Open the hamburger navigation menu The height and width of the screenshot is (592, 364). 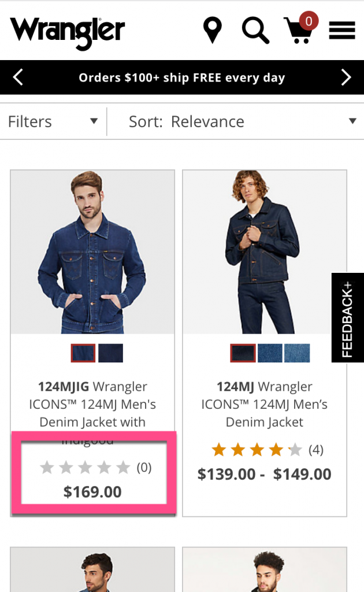[342, 29]
